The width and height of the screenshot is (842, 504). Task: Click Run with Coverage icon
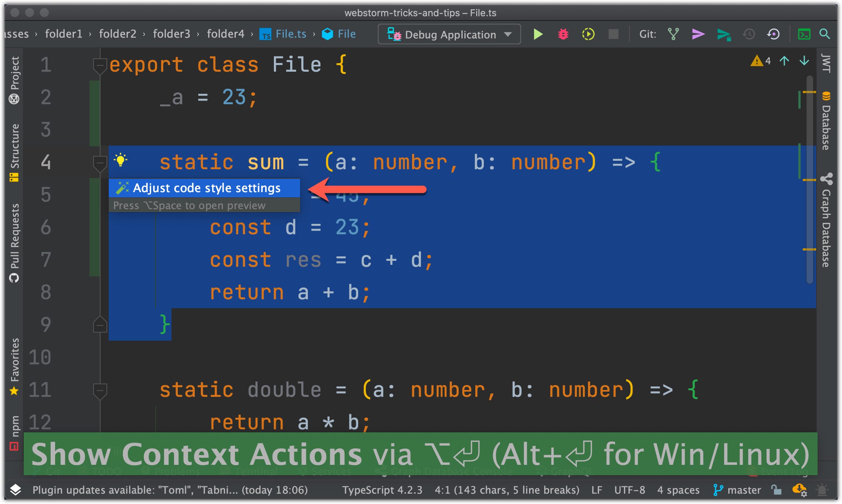(x=588, y=34)
